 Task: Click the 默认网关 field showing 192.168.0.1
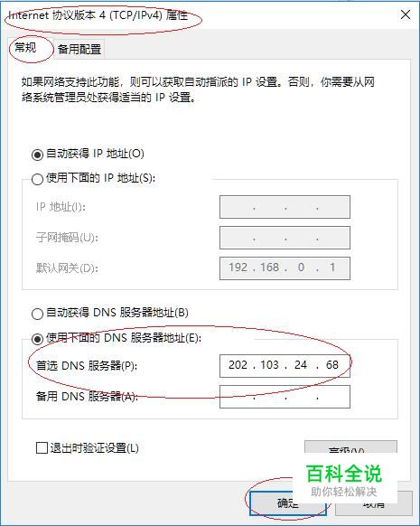coord(285,268)
